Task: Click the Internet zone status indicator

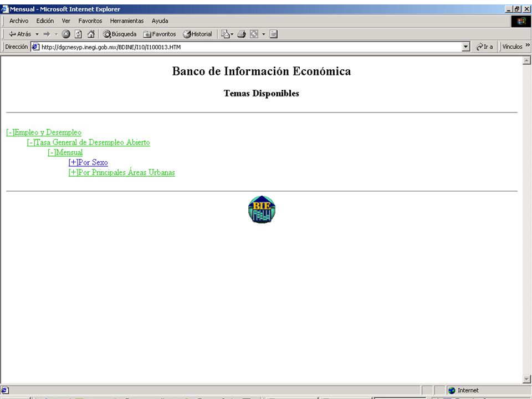Action: click(x=463, y=390)
